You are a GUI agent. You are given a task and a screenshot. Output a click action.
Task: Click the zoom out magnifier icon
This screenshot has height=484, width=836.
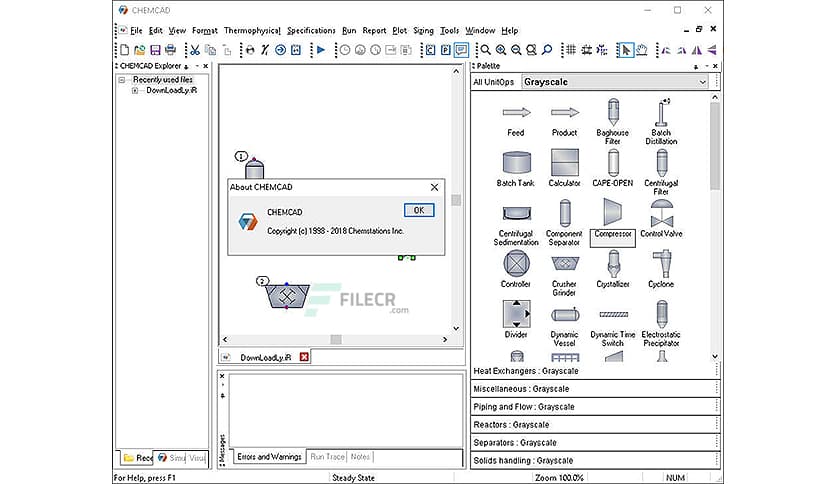[516, 50]
